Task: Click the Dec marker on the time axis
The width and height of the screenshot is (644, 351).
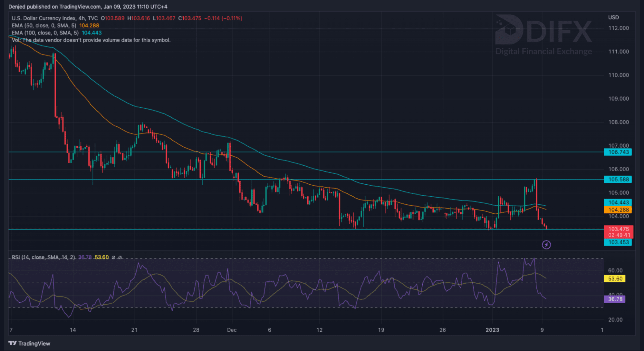Action: point(232,330)
